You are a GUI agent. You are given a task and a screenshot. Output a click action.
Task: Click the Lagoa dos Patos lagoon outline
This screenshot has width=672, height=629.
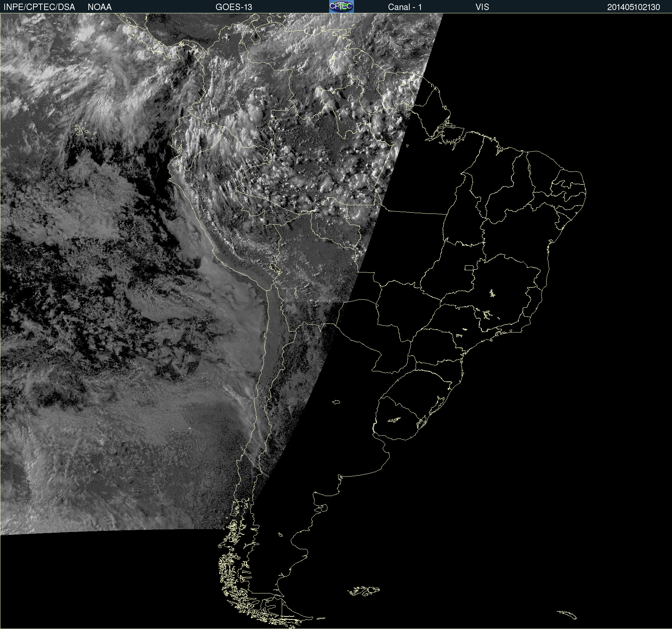pos(439,404)
